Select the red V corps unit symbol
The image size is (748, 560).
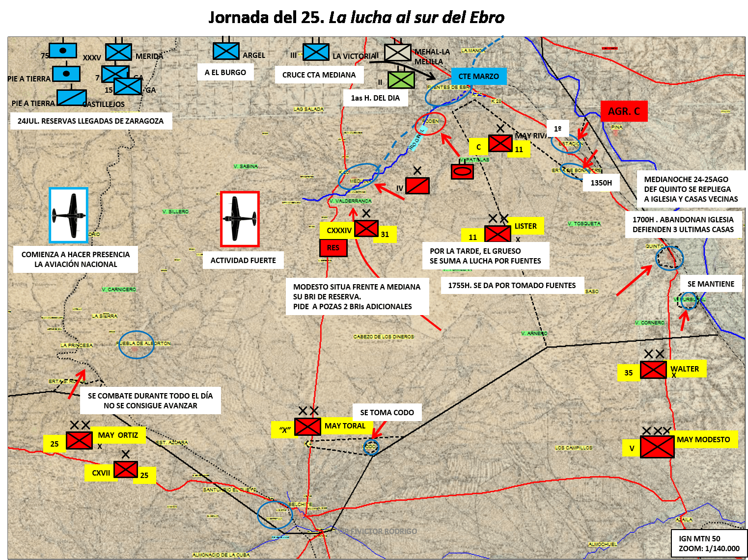pyautogui.click(x=657, y=447)
